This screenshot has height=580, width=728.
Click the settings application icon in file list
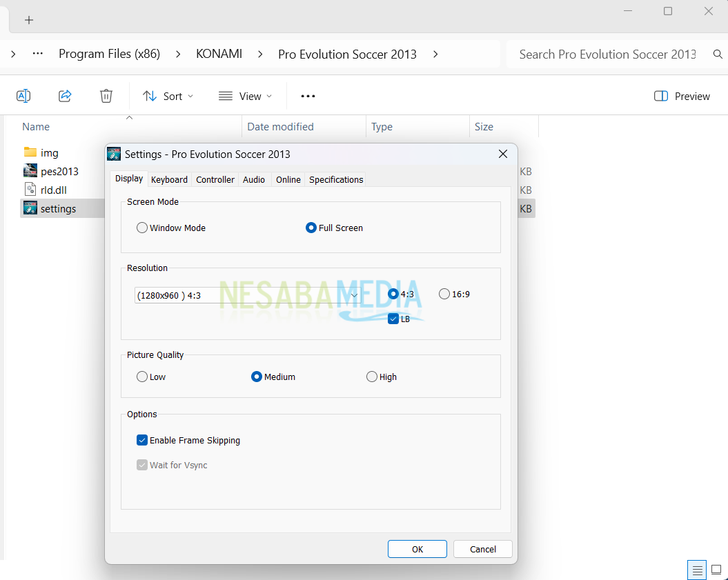click(x=30, y=208)
